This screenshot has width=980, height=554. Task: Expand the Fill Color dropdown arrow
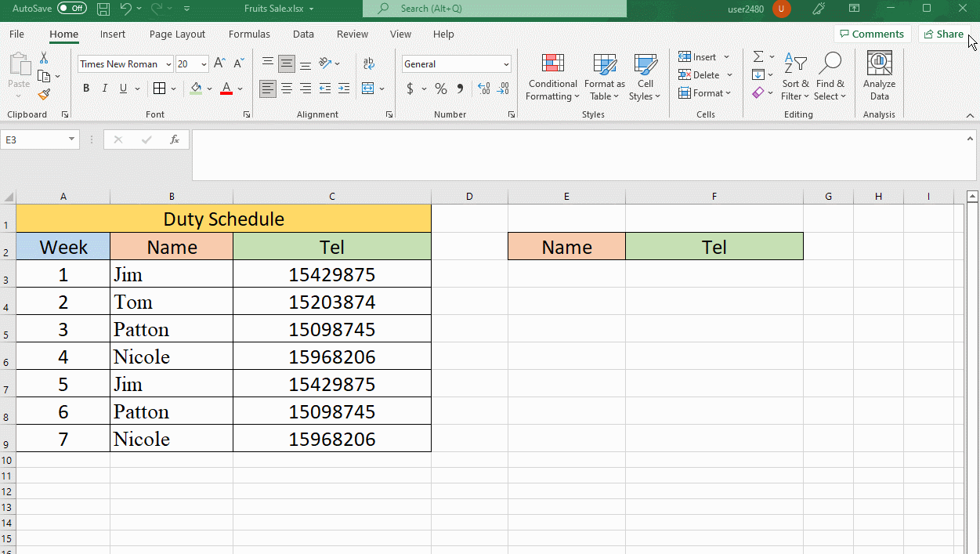pyautogui.click(x=209, y=89)
